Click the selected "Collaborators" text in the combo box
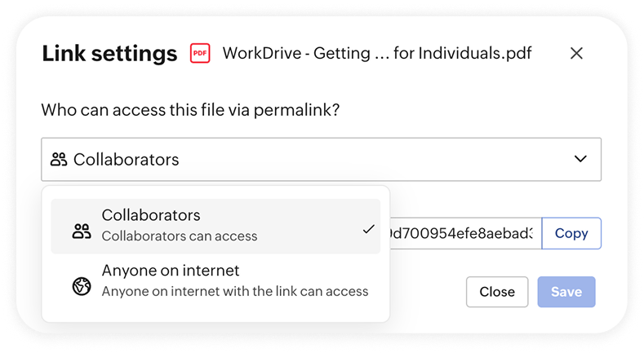 point(127,160)
